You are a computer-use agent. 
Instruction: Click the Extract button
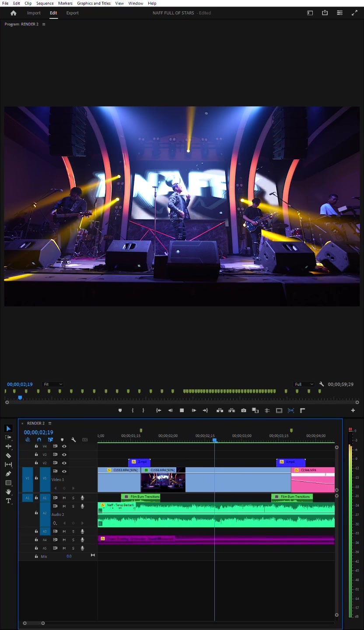coord(231,410)
